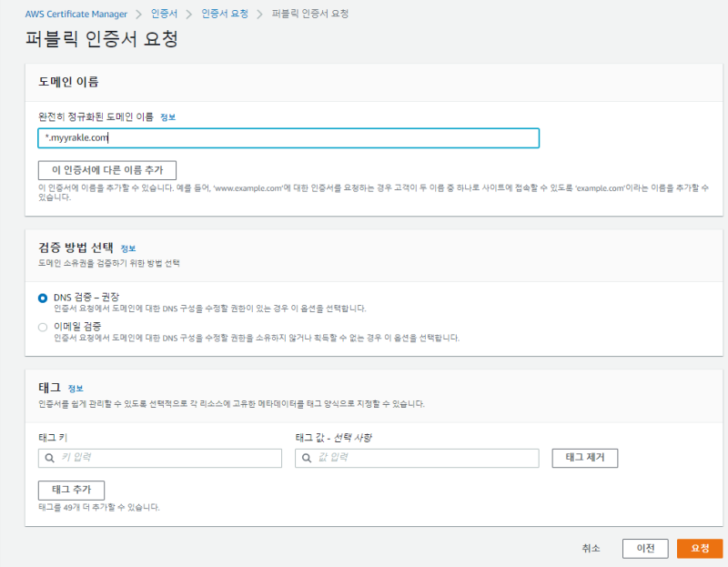728x567 pixels.
Task: Open 정보 link beside 검증 방법 선택
Action: click(128, 248)
